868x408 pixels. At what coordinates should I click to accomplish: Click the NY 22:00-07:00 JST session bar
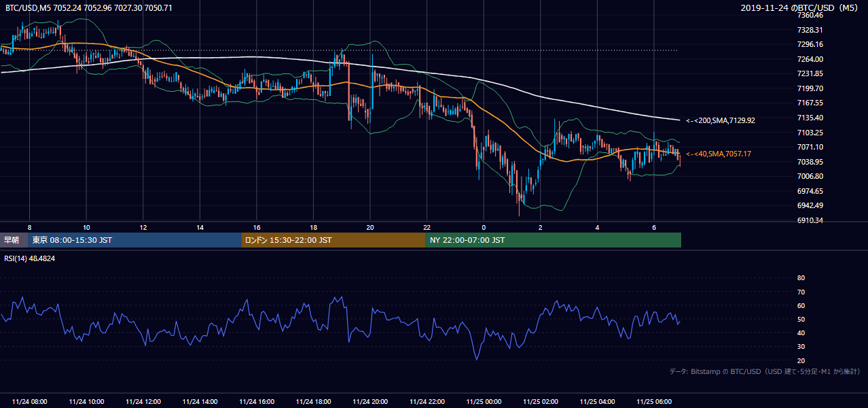point(553,240)
